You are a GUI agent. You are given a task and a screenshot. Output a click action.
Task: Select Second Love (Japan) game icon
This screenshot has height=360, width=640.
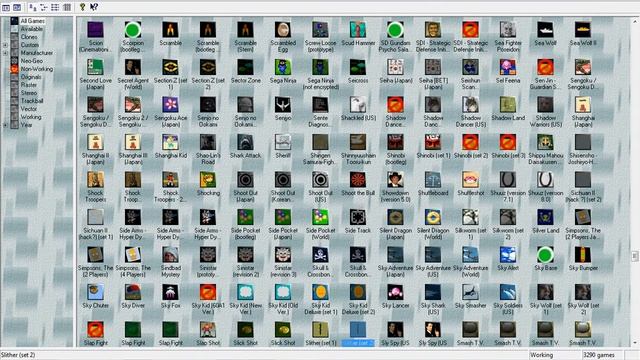96,67
